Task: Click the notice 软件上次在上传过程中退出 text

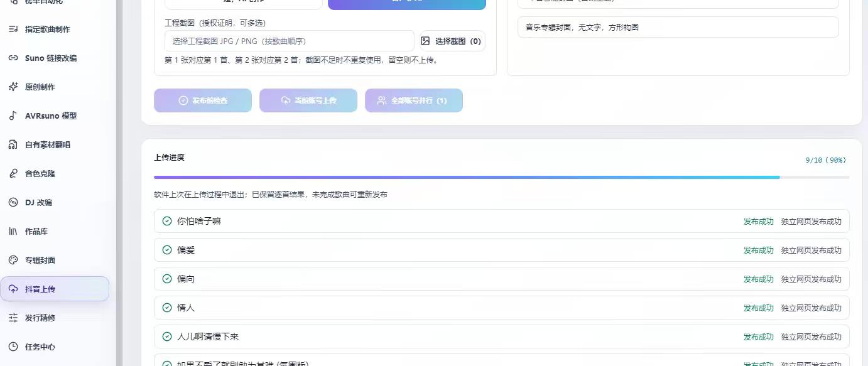Action: (271, 195)
